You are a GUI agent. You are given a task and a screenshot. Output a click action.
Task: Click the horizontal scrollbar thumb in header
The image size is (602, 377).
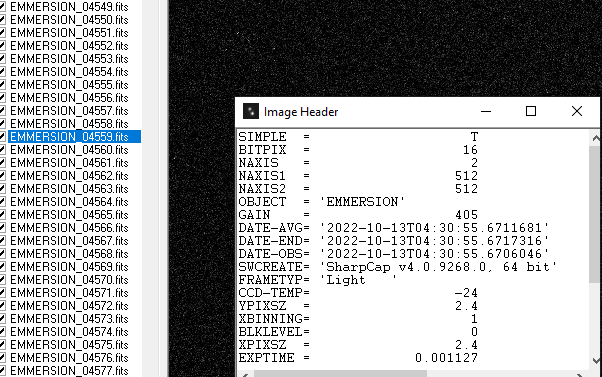(x=340, y=374)
